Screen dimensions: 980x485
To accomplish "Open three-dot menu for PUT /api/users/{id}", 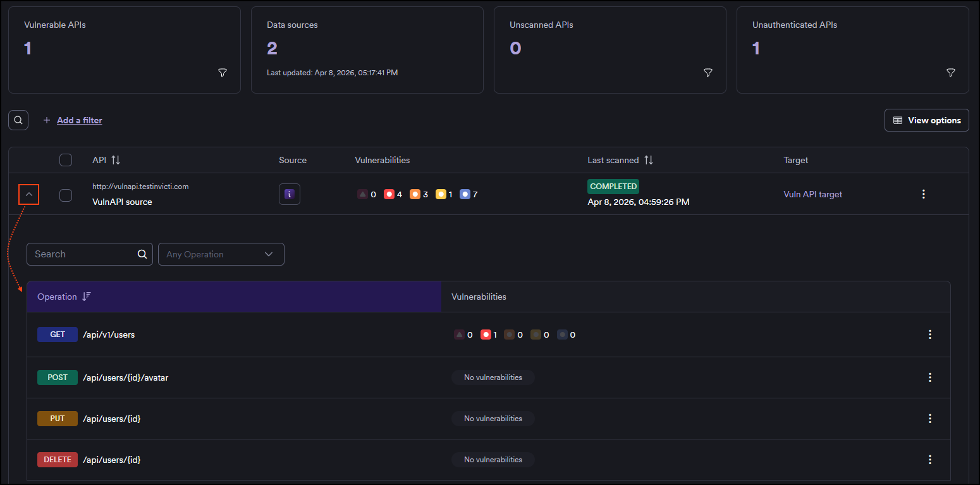I will pyautogui.click(x=929, y=419).
